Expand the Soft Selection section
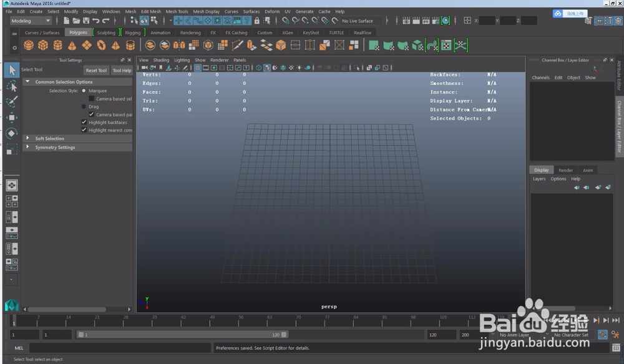 point(27,138)
